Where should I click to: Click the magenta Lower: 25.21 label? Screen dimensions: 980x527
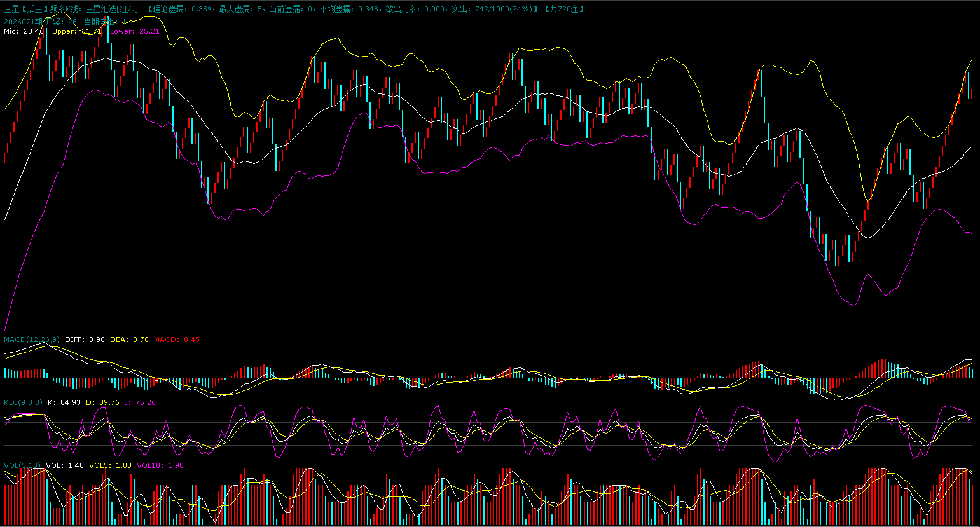[134, 31]
